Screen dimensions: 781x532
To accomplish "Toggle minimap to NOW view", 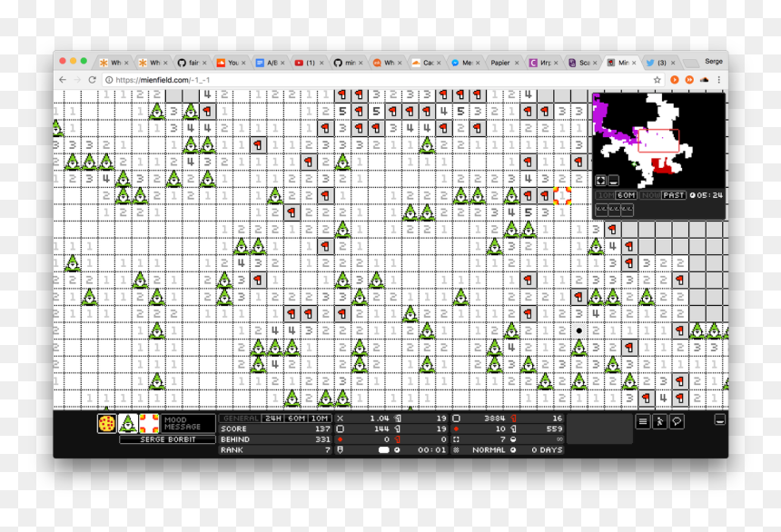I will click(x=650, y=195).
